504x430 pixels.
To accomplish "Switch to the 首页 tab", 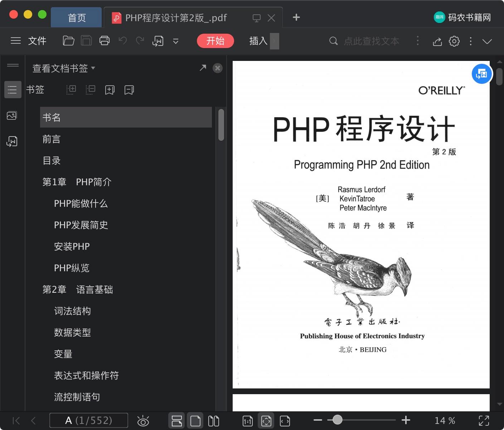I will [76, 18].
